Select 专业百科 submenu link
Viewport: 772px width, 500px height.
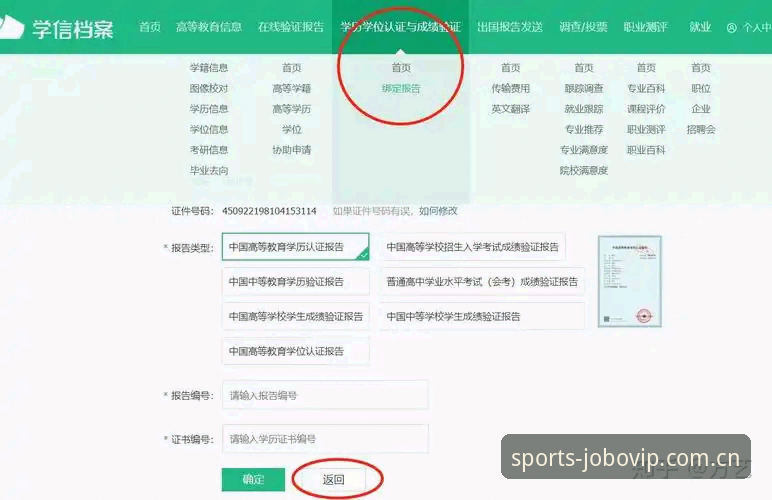(646, 89)
